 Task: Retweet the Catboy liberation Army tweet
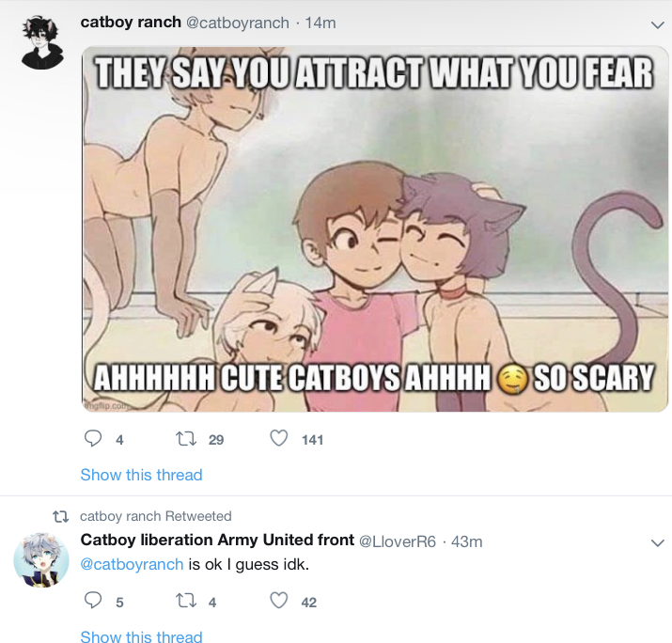pos(186,601)
